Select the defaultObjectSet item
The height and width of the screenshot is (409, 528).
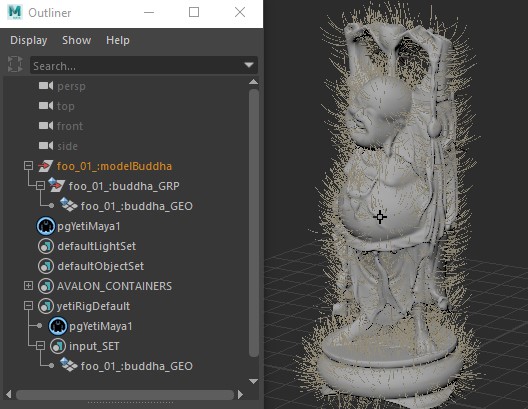click(x=101, y=266)
